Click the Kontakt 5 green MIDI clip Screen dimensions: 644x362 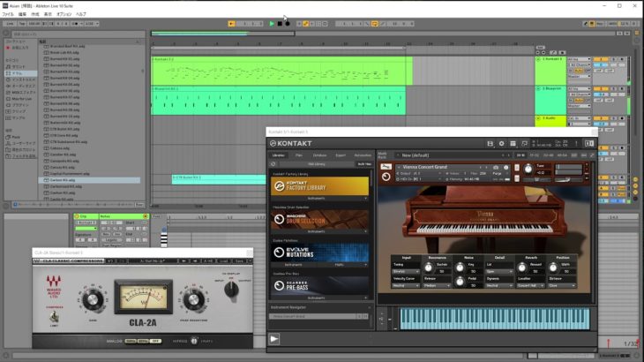click(281, 72)
